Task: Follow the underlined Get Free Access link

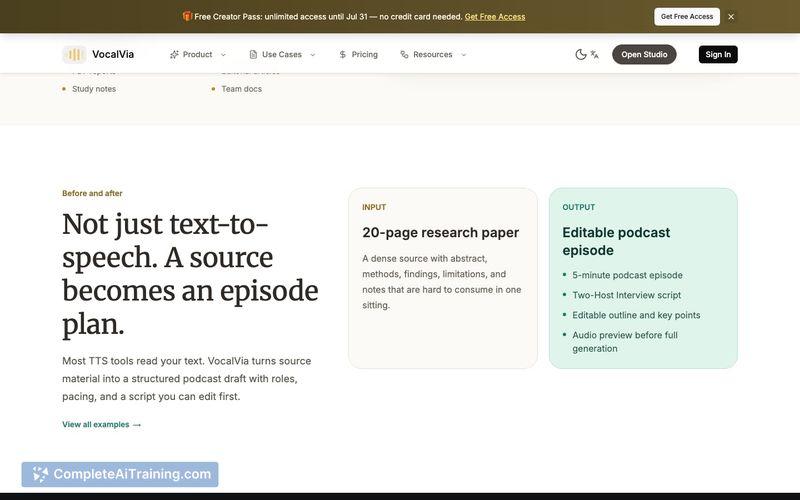Action: pos(495,17)
